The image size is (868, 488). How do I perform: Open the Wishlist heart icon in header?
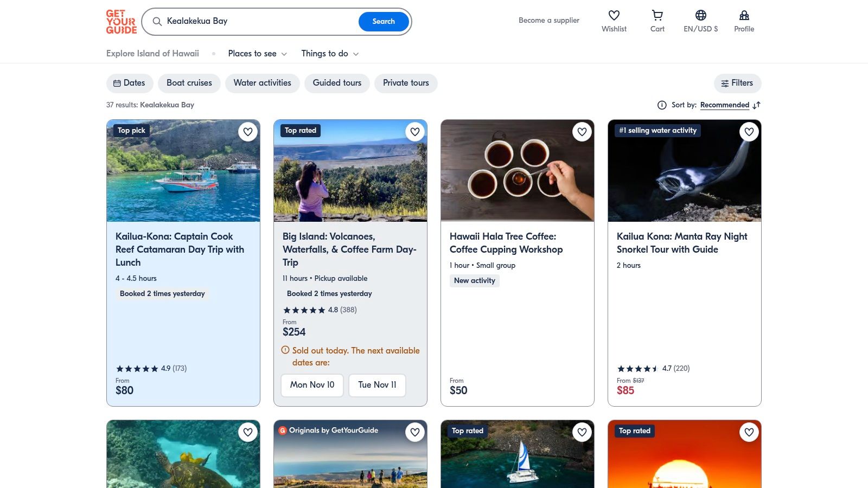pos(614,16)
